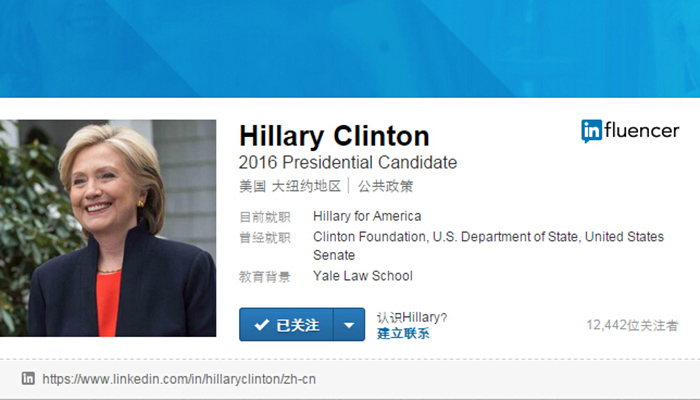This screenshot has height=400, width=700.
Task: Click the blue profile banner background
Action: (350, 48)
